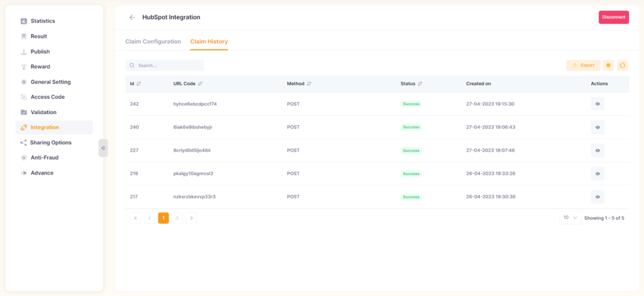The height and width of the screenshot is (296, 644).
Task: Open Reward in the sidebar
Action: (x=40, y=67)
